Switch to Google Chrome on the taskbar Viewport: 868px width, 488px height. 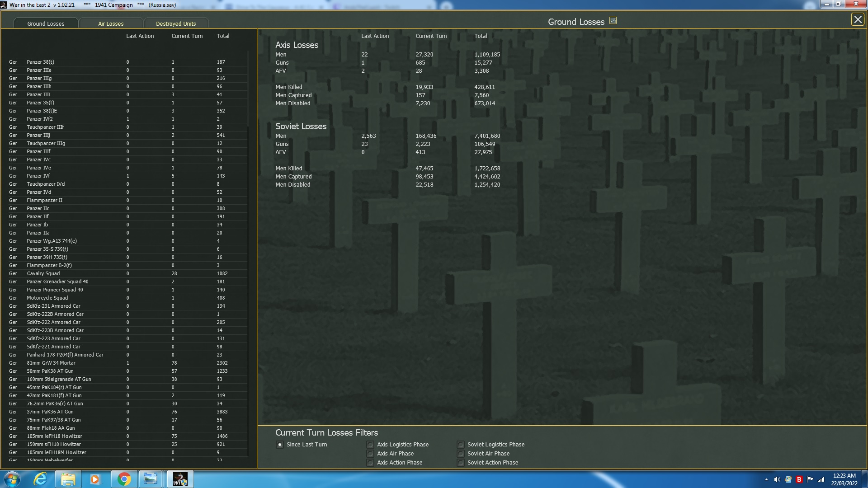coord(124,479)
